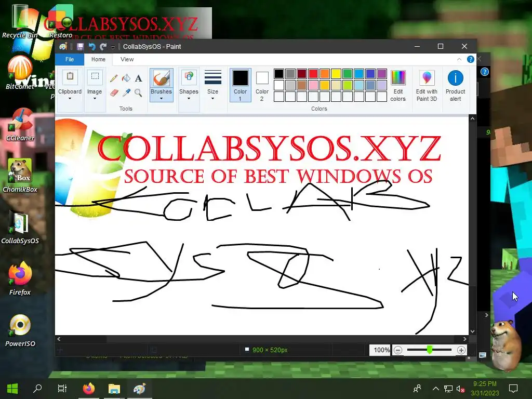Click horizontal scrollbar right arrow
This screenshot has width=532, height=399.
pos(465,339)
